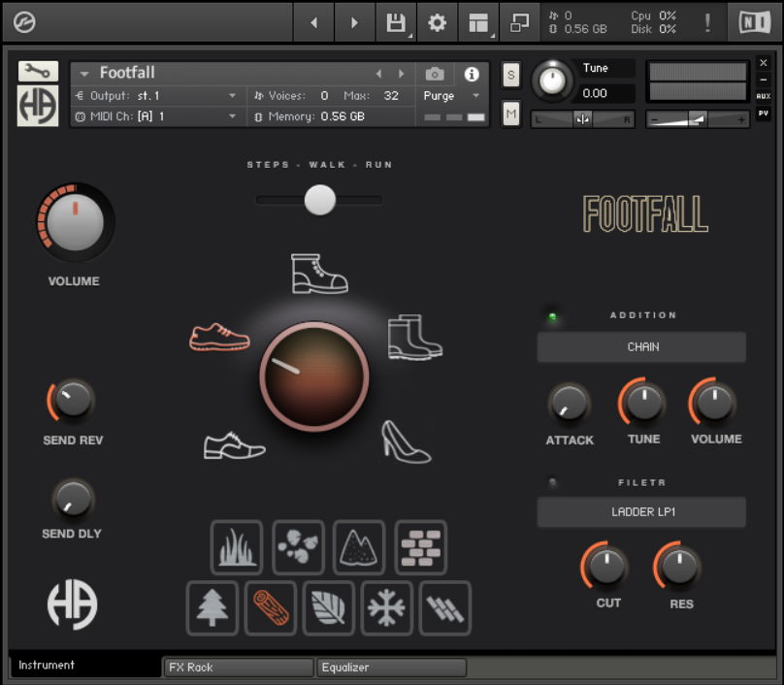Click the instrument info button
Viewport: 784px width, 685px height.
(472, 73)
